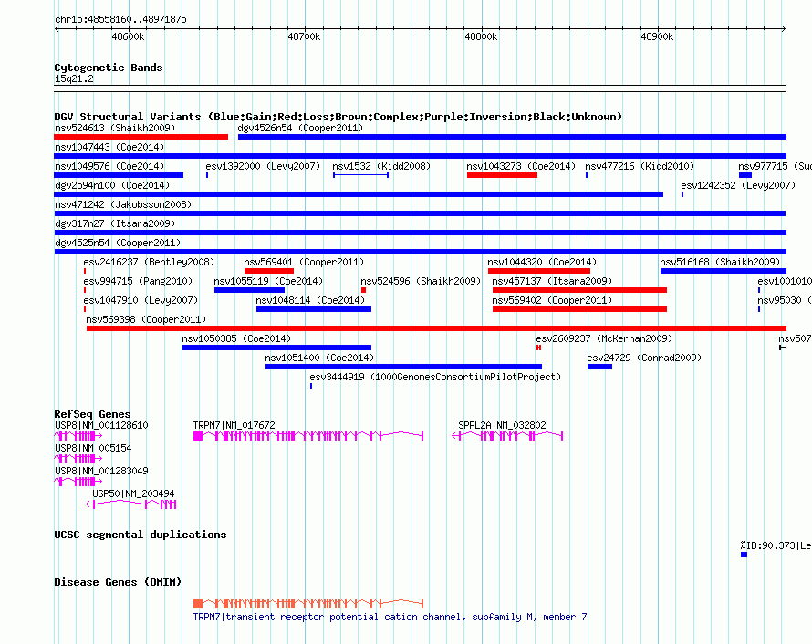Open the esv2609237 (McKernan2009) label
Screen dimensions: 812x644
tap(604, 338)
